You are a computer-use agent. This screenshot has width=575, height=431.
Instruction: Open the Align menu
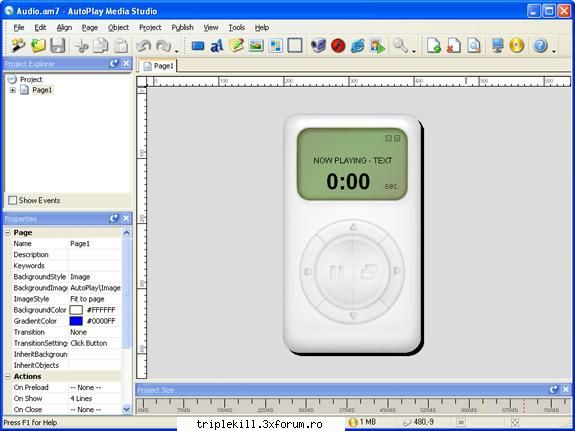[64, 28]
